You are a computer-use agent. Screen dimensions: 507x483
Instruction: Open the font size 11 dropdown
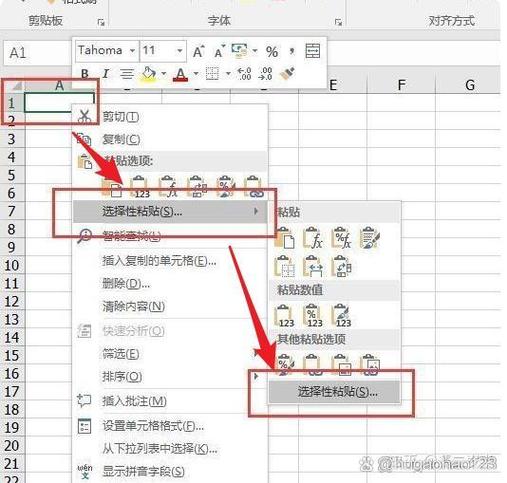tap(180, 51)
